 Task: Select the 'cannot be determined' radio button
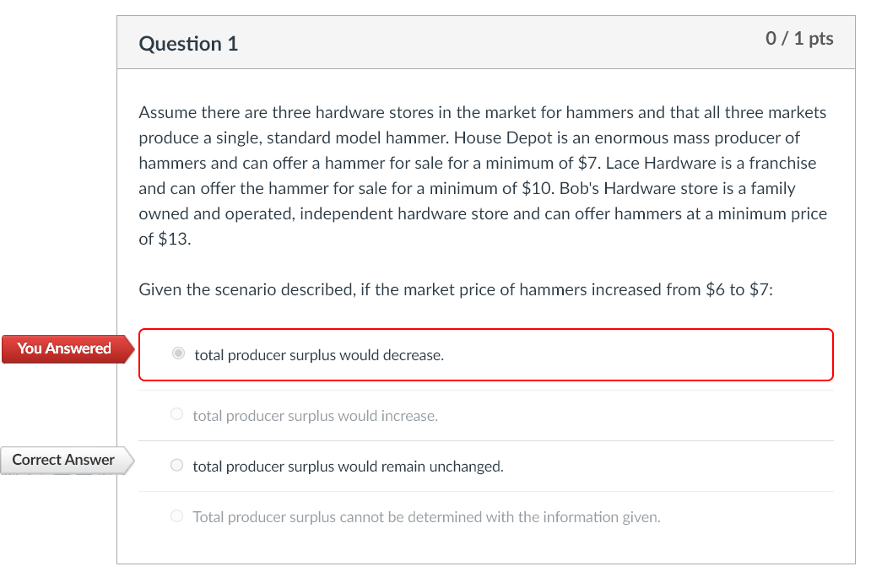pos(176,515)
